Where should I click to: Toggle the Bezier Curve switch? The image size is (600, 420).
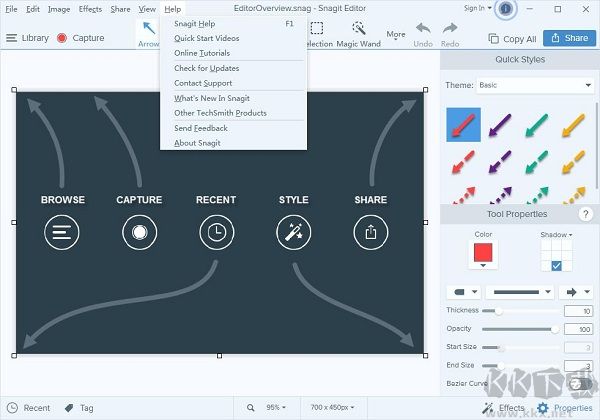click(580, 384)
